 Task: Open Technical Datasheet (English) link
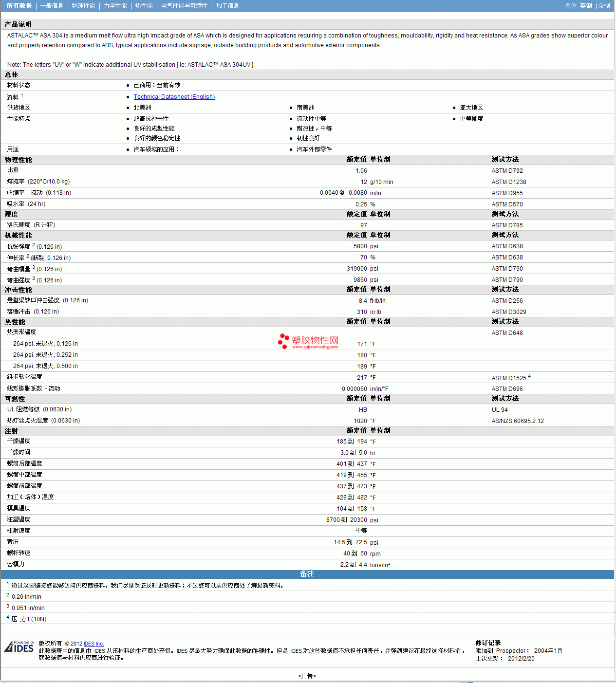(174, 97)
